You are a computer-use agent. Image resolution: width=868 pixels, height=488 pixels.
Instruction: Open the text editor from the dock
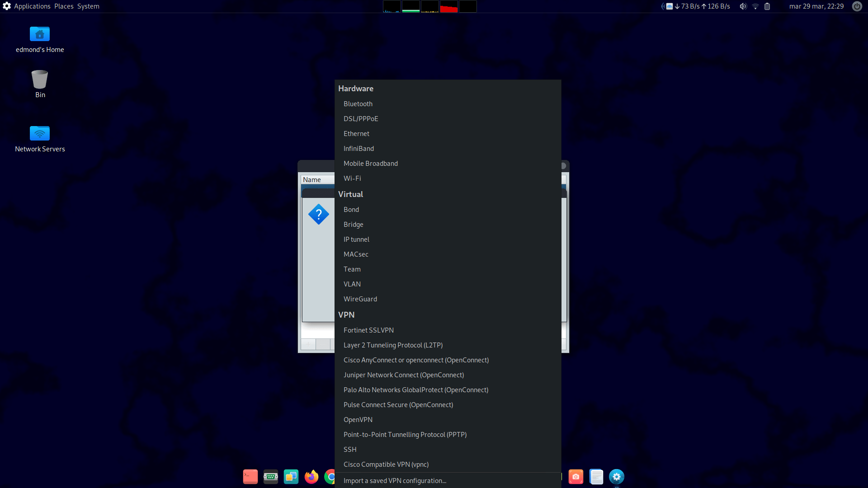click(597, 477)
